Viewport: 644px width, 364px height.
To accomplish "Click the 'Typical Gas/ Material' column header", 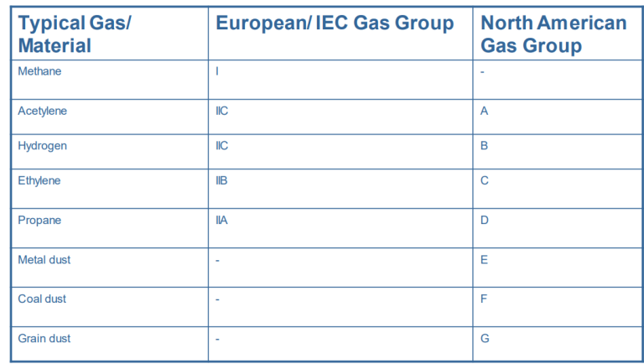I will click(75, 34).
